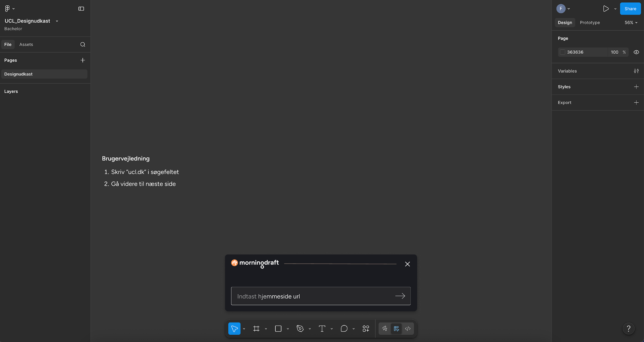644x342 pixels.
Task: Select the text Gå videre til næste side
Action: click(143, 184)
